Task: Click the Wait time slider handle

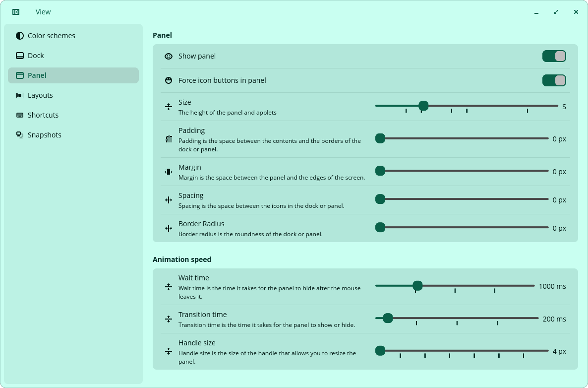Action: (417, 286)
